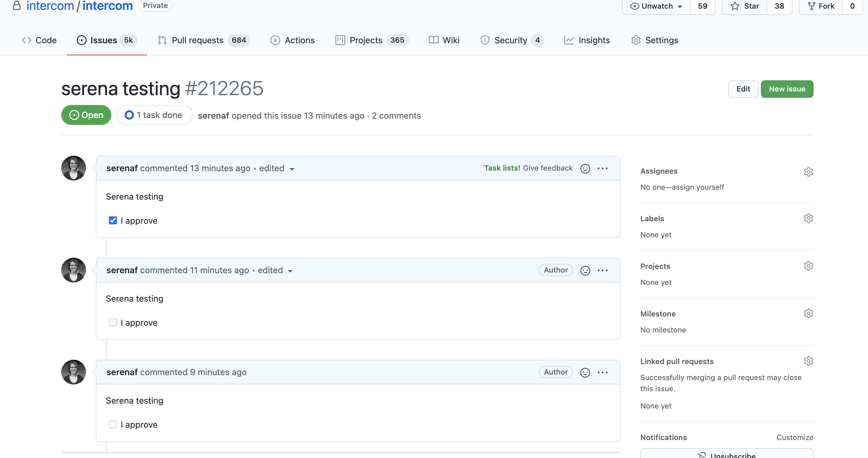Viewport: 868px width, 458px height.
Task: Check I approve in 11 minutes ago comment
Action: click(x=113, y=322)
